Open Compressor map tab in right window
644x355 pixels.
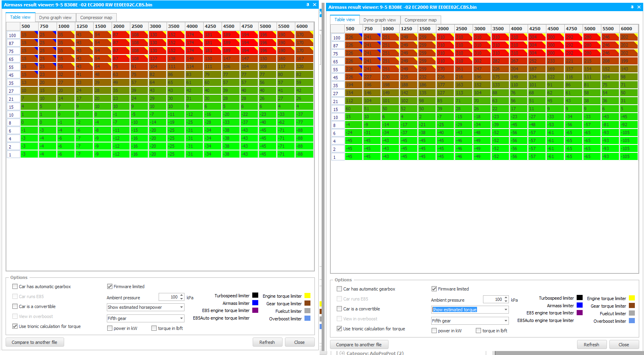(x=420, y=20)
